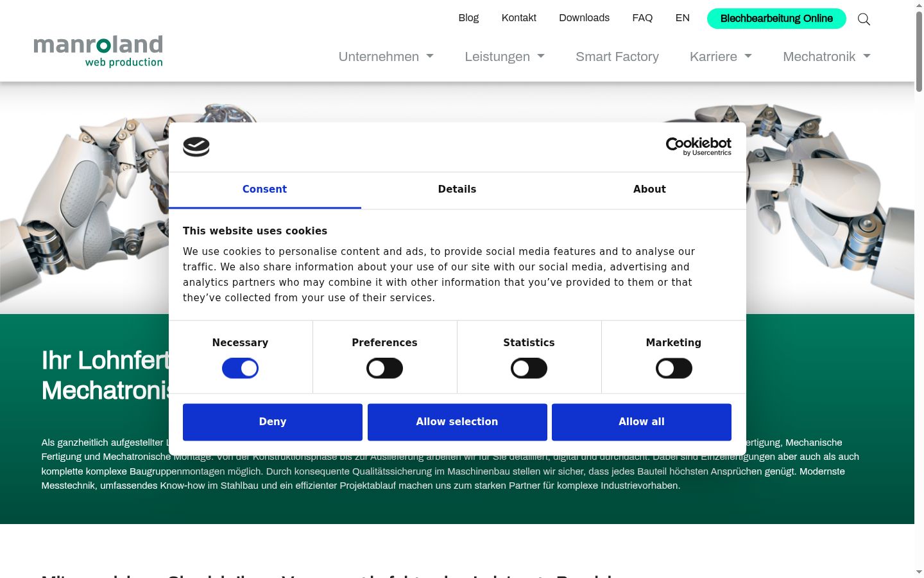Toggle the Necessary cookies switch
This screenshot has width=924, height=578.
[240, 368]
